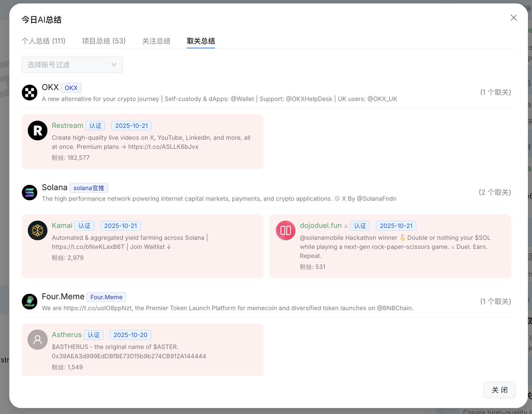Click the solana官推 tag

pyautogui.click(x=89, y=188)
